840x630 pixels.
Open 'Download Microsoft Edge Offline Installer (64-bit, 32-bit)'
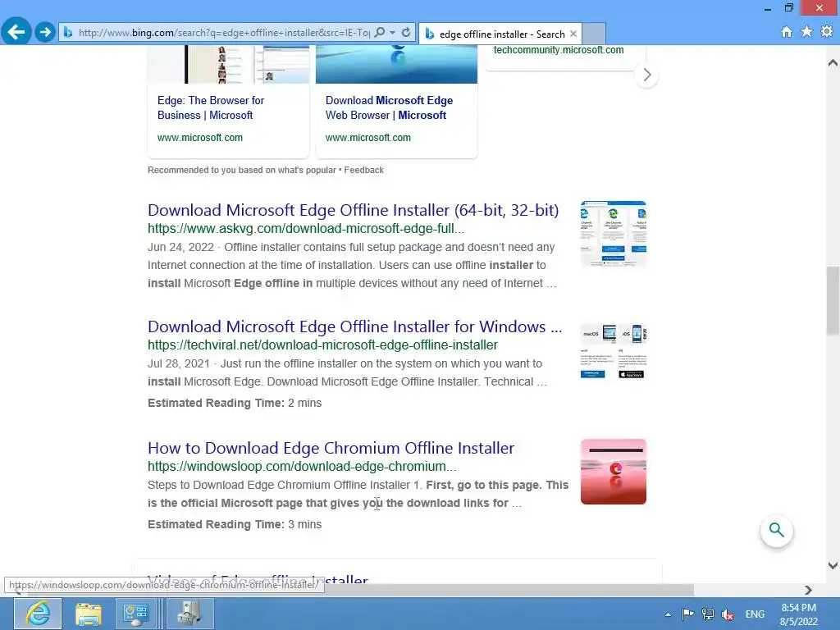(353, 210)
